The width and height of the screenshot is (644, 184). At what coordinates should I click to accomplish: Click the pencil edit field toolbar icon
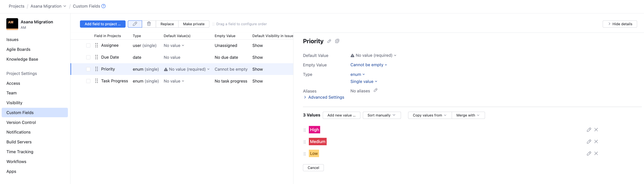coord(135,24)
